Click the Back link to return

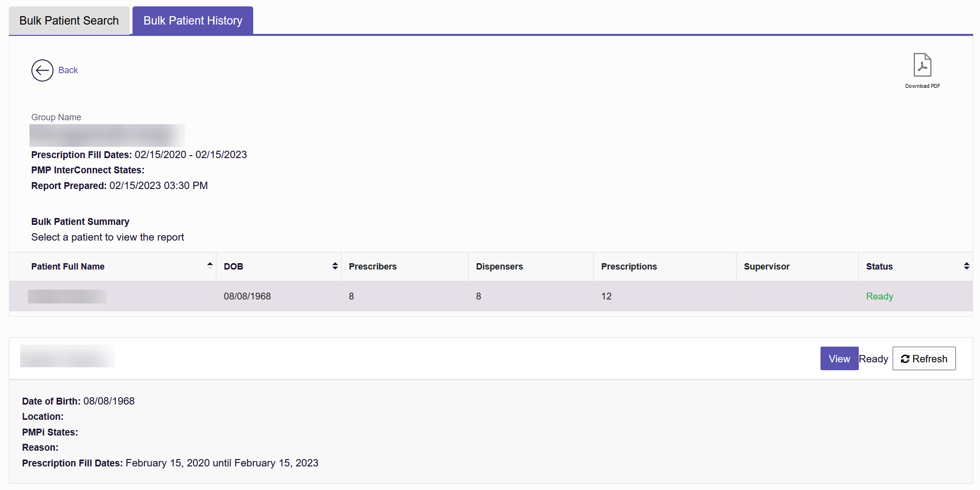point(68,70)
